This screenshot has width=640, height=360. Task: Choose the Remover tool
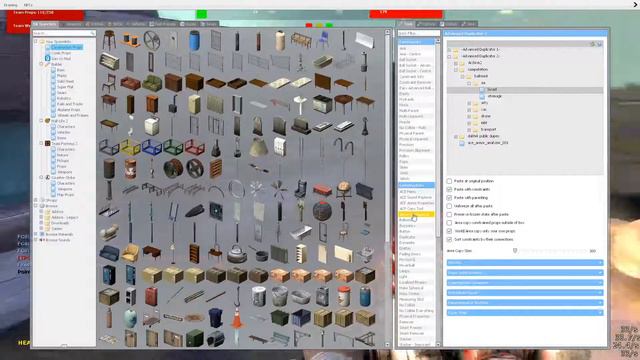(416, 322)
